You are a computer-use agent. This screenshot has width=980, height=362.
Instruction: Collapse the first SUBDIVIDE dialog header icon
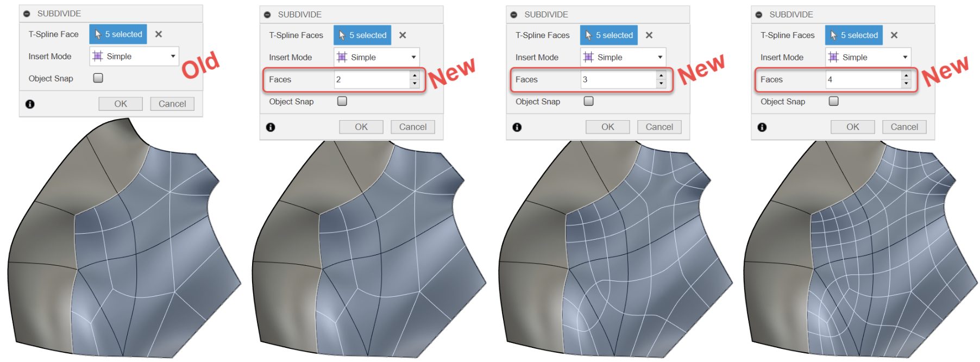pos(27,14)
